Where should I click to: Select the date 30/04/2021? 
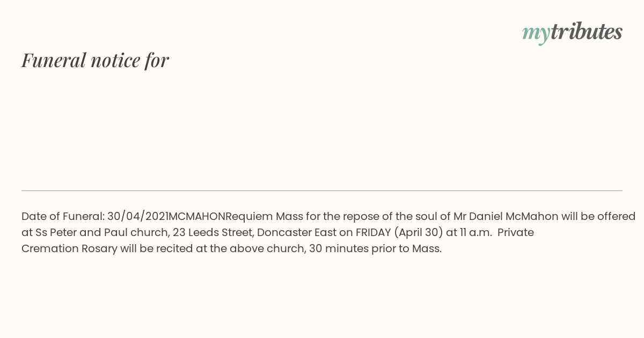pos(137,216)
